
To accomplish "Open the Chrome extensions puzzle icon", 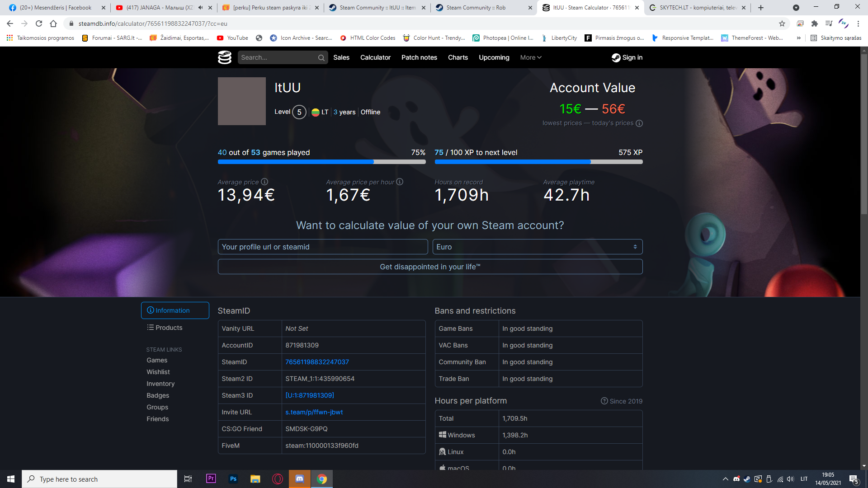I will point(815,23).
